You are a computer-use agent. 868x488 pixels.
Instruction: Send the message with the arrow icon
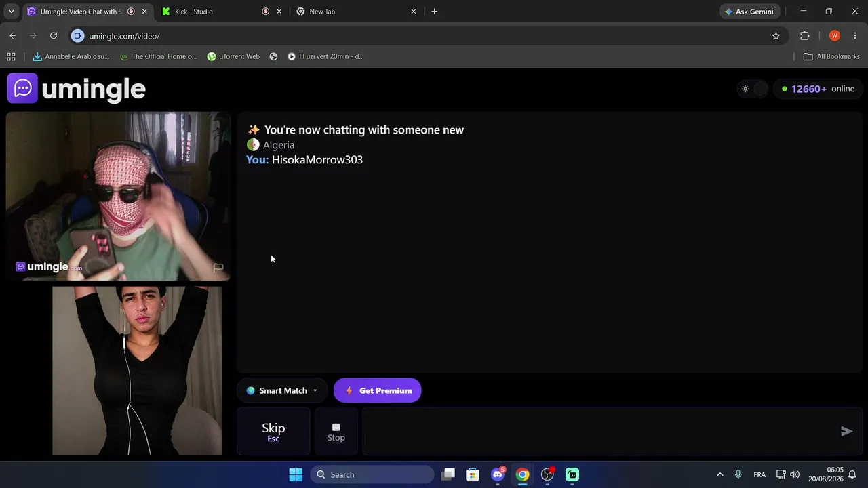tap(846, 431)
